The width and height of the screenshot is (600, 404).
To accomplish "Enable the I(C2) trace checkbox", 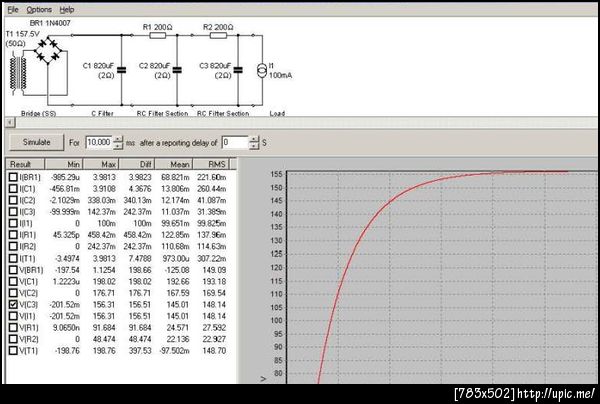I will click(13, 200).
